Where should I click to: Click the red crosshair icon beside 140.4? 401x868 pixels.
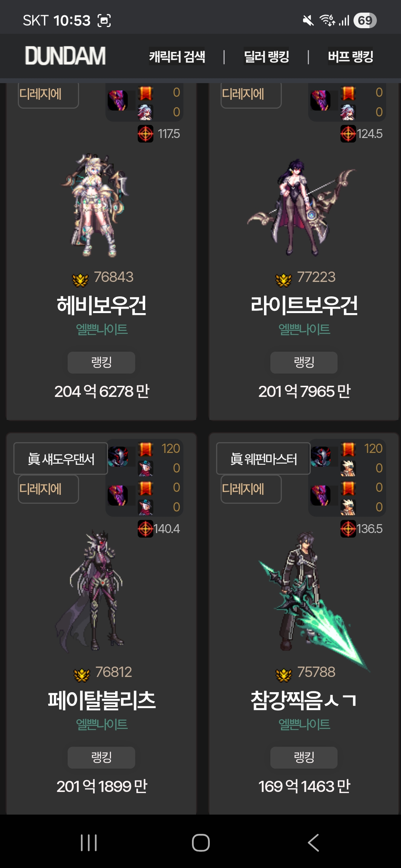tap(146, 529)
